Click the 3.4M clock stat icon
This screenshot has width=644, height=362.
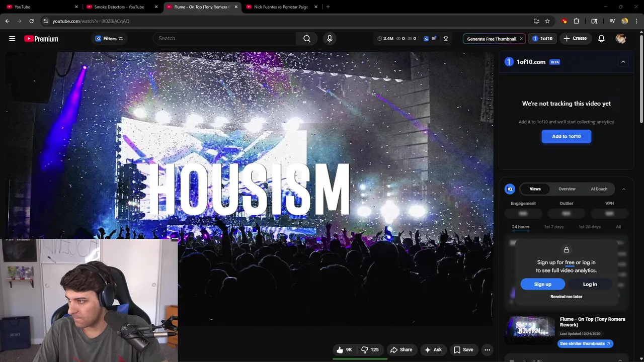click(x=380, y=39)
